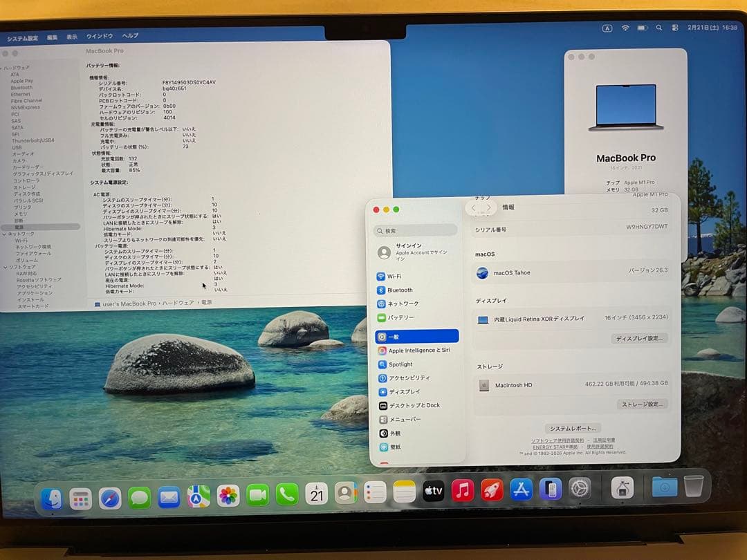Launch Apple TV from the Dock
This screenshot has width=747, height=560.
coord(434,491)
